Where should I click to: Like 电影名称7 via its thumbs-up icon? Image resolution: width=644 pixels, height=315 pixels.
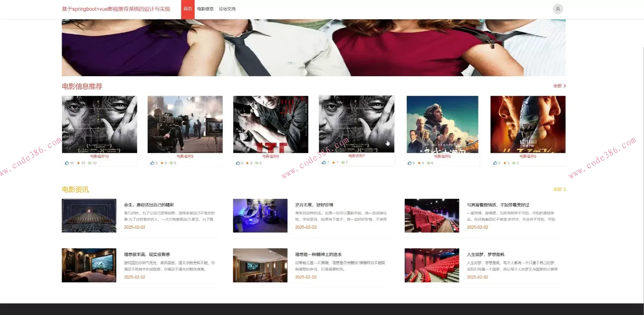pyautogui.click(x=324, y=162)
